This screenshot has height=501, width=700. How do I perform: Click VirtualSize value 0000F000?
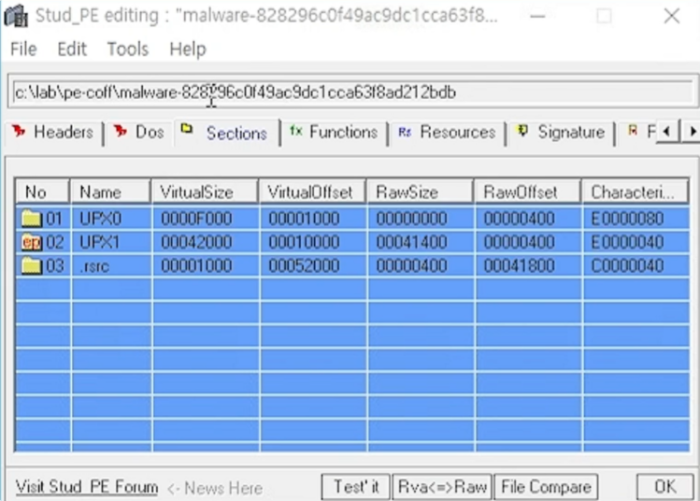[x=196, y=218]
